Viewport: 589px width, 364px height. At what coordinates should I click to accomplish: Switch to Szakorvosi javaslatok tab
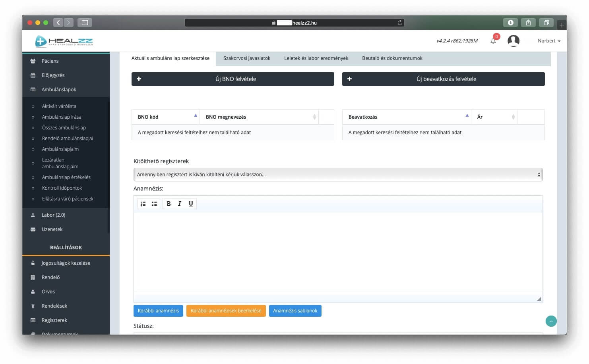[x=246, y=58]
